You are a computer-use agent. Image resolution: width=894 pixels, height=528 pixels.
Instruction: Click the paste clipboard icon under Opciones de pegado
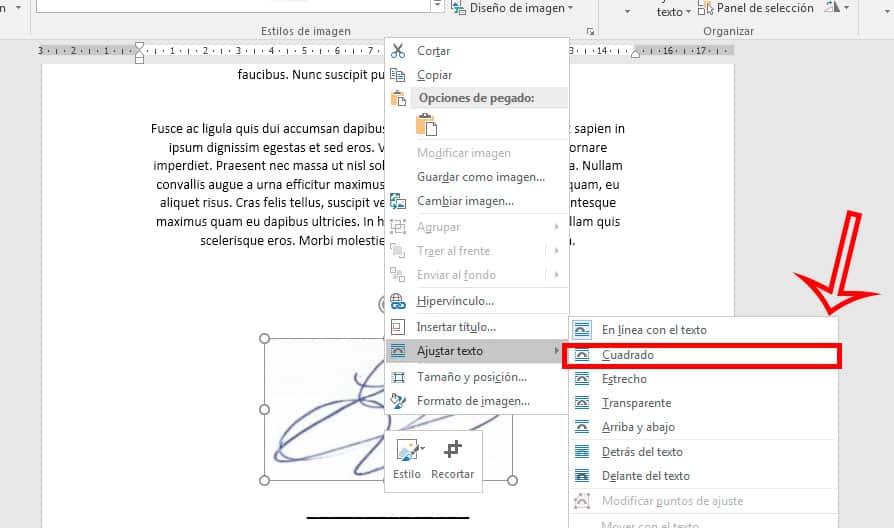click(427, 125)
